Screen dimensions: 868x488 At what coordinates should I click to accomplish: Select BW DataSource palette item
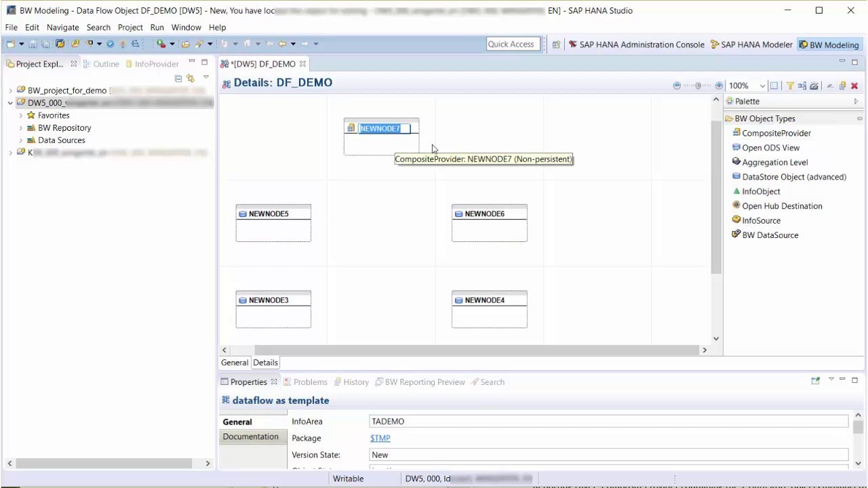tap(765, 235)
